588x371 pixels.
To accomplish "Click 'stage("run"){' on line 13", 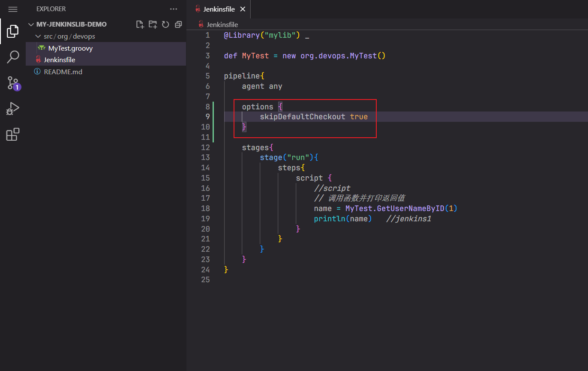I will click(289, 157).
